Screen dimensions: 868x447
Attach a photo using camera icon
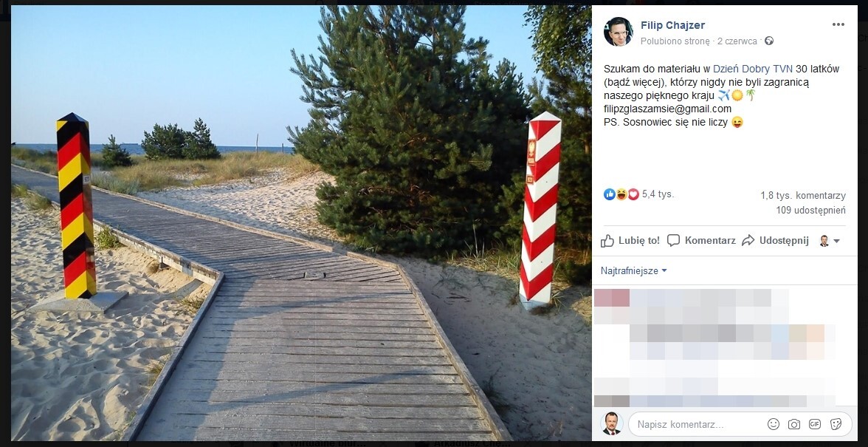794,424
